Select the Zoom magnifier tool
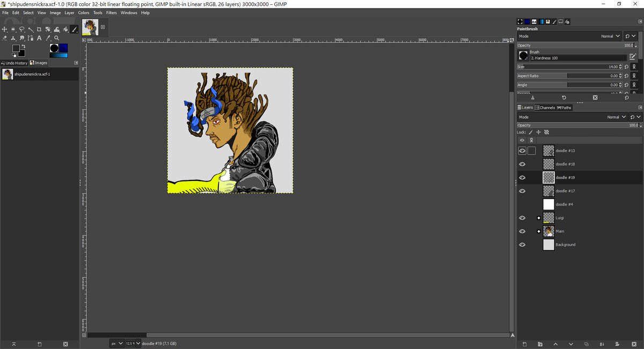 [56, 38]
